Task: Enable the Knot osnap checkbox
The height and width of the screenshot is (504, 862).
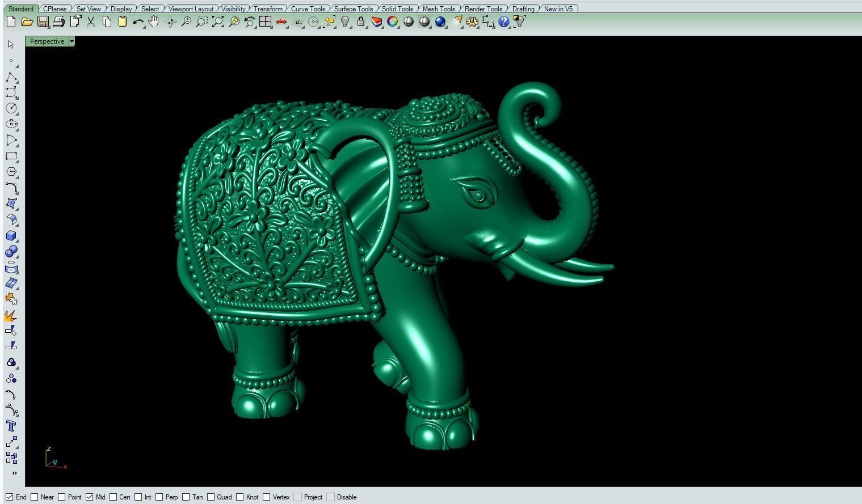Action: 239,497
